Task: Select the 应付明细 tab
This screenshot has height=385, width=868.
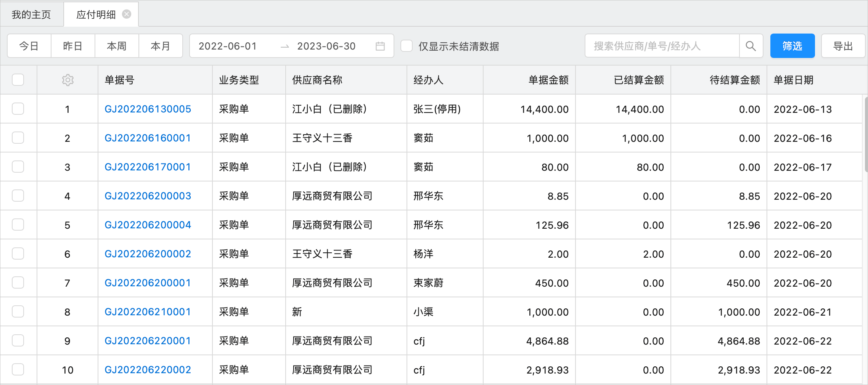Action: (96, 14)
